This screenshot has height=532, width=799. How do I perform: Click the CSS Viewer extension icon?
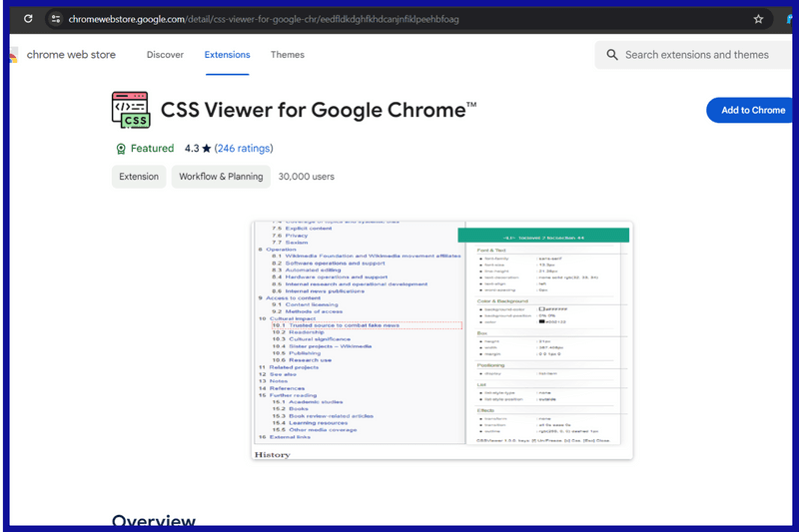tap(131, 110)
